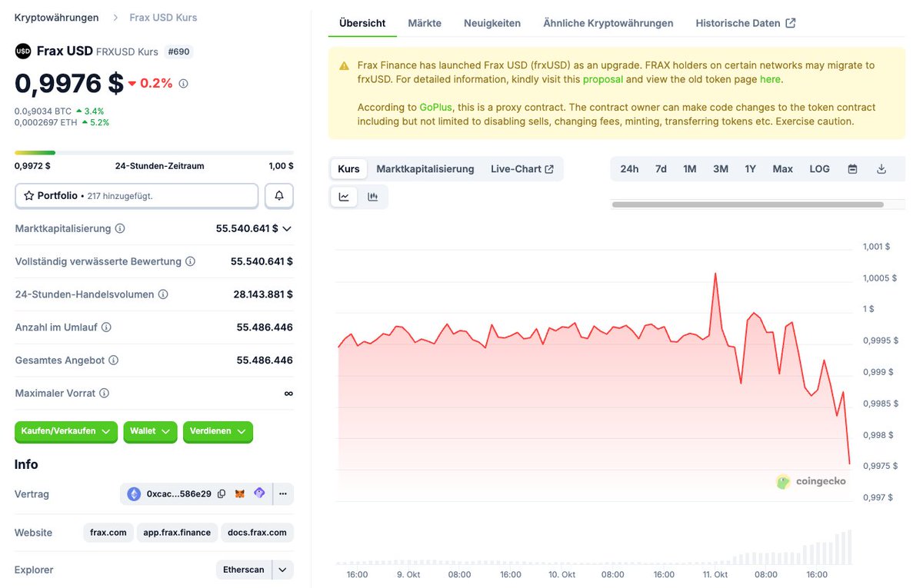Visit the frax.com website link
The width and height of the screenshot is (923, 588).
pyautogui.click(x=108, y=533)
